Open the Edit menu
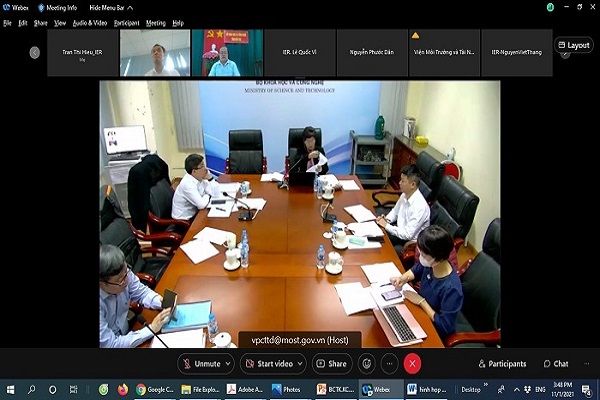Image resolution: width=600 pixels, height=400 pixels. pyautogui.click(x=23, y=23)
